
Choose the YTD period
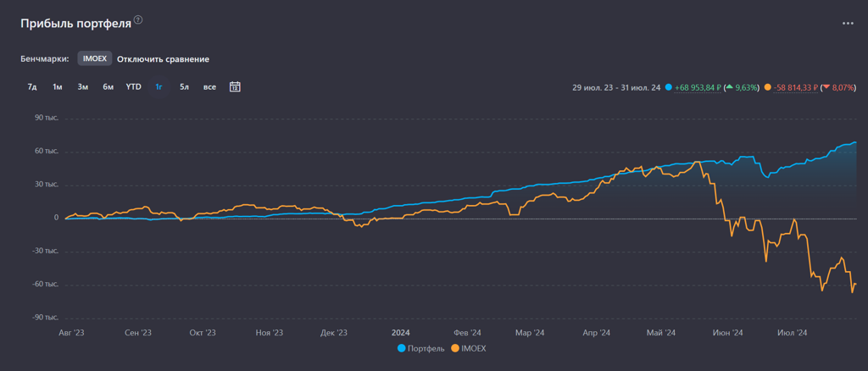pyautogui.click(x=134, y=86)
